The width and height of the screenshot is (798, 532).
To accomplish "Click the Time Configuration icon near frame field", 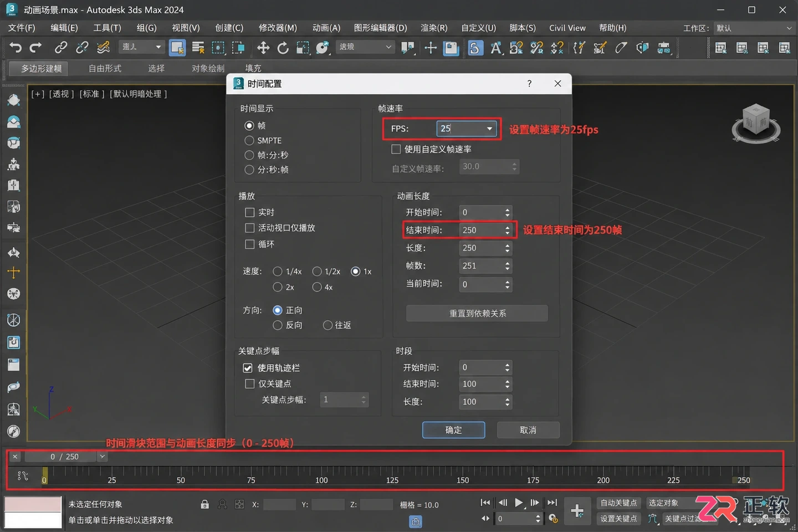I will [553, 519].
